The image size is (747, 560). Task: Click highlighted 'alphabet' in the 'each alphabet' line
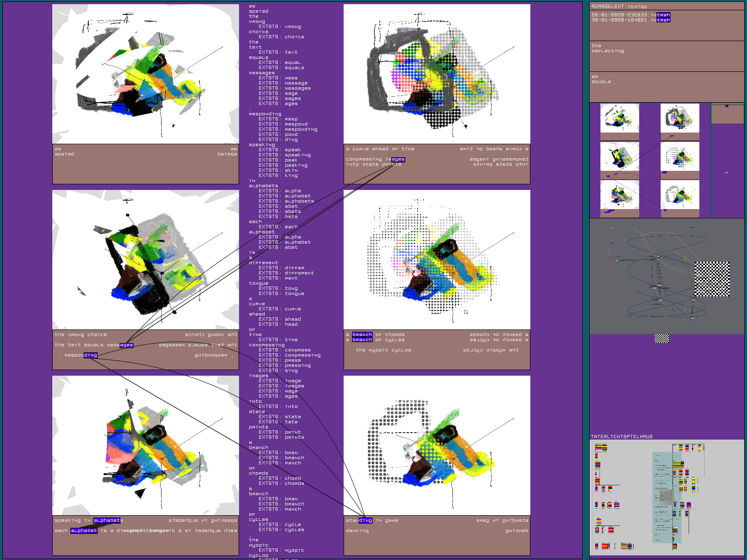(84, 531)
